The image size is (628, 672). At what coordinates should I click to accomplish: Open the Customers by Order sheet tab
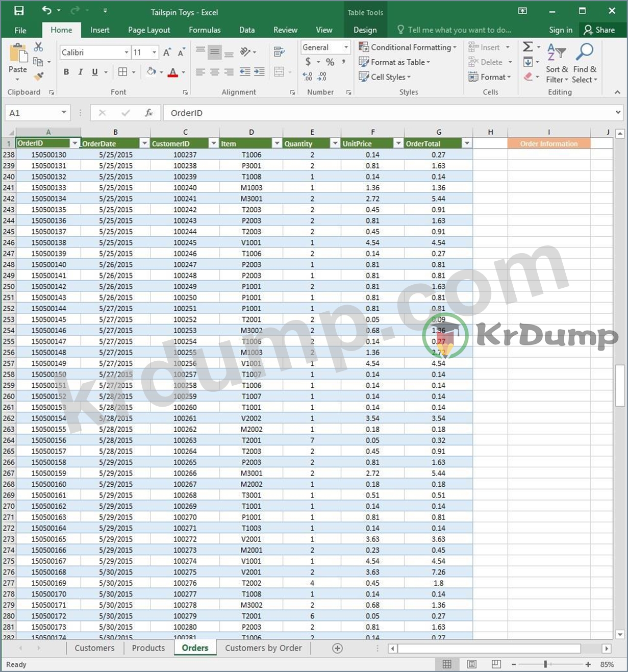[263, 648]
